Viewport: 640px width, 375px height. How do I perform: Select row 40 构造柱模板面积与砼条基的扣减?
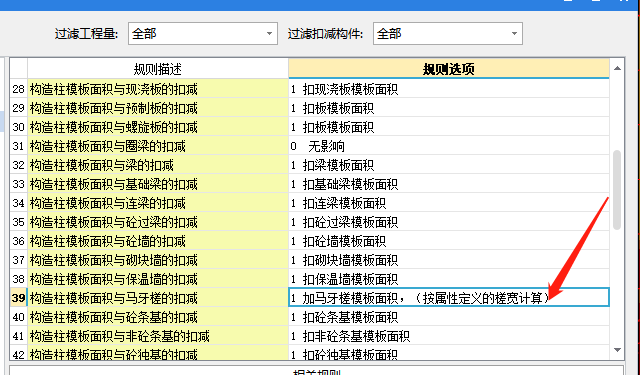[158, 317]
